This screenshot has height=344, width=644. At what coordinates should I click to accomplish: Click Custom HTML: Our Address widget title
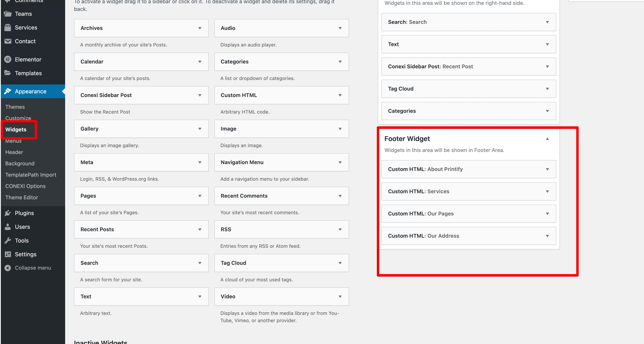coord(424,236)
